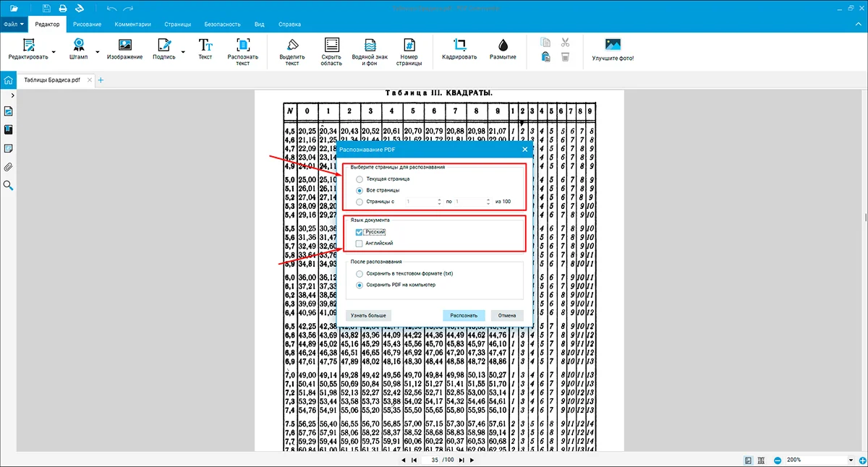The height and width of the screenshot is (467, 868).
Task: Select the Current page (Текущая страница) radio button
Action: pos(359,179)
